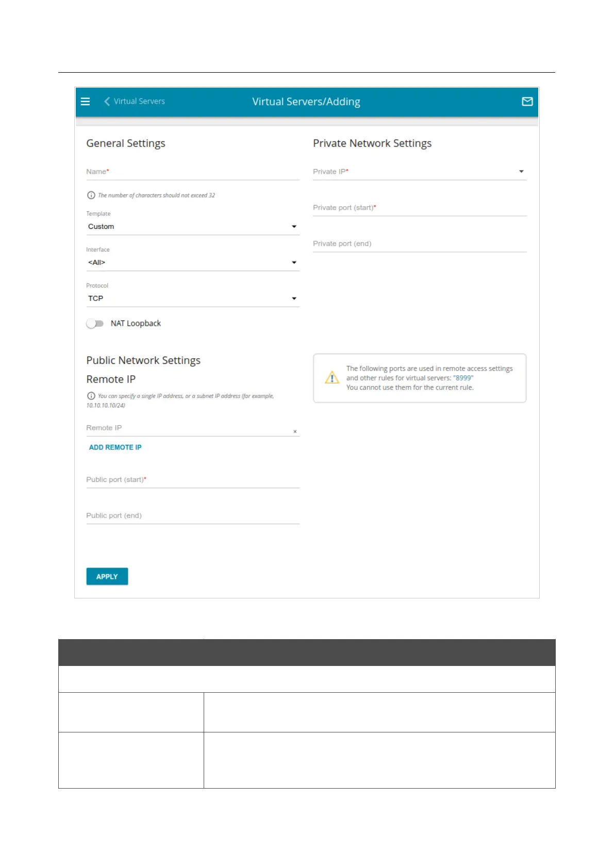
Task: Toggle the NAT Loopback switch
Action: [95, 324]
